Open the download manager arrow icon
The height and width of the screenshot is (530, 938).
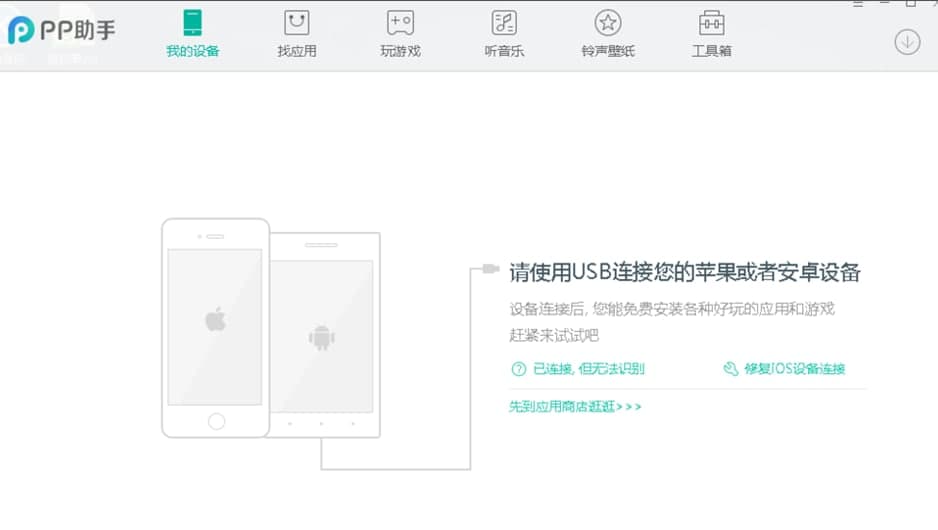click(x=907, y=42)
